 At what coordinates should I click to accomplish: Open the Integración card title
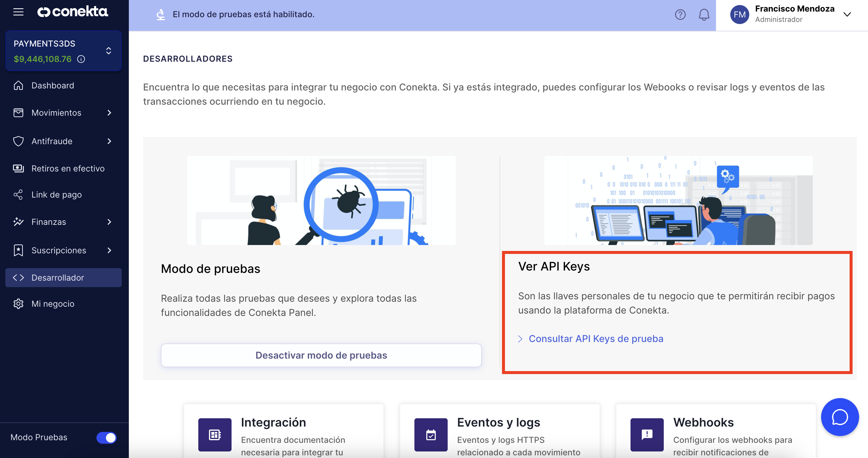tap(273, 422)
